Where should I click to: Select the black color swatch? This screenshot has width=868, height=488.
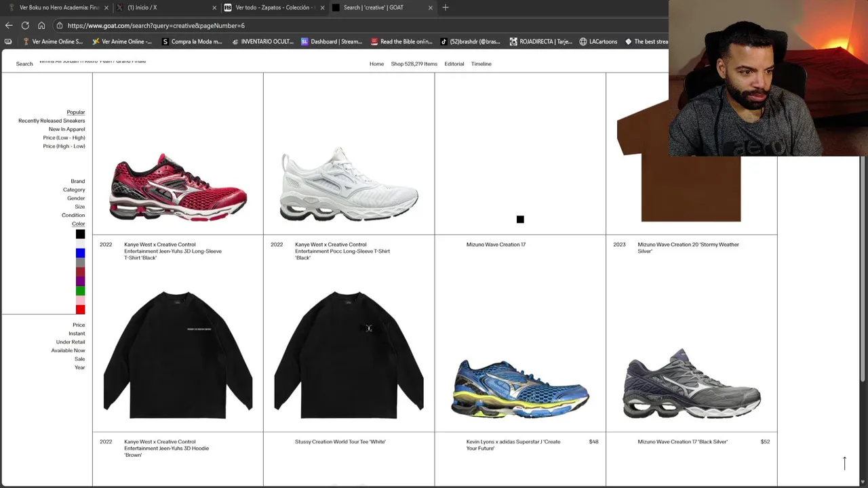point(80,235)
